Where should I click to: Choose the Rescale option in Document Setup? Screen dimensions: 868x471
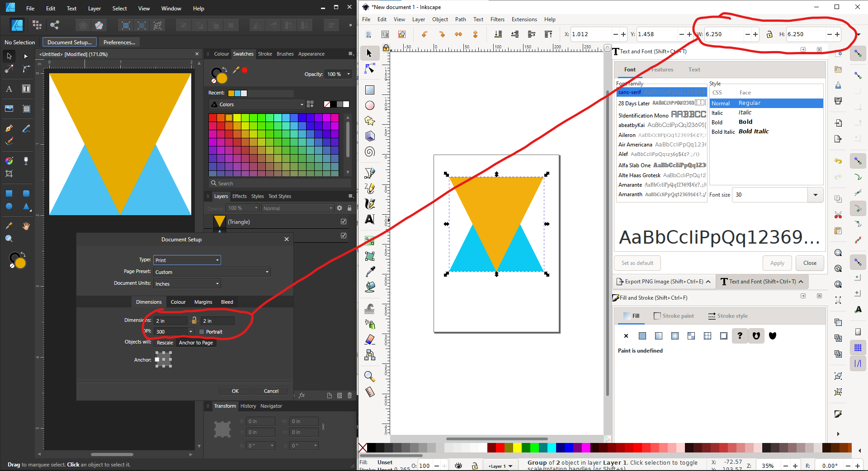coord(165,343)
